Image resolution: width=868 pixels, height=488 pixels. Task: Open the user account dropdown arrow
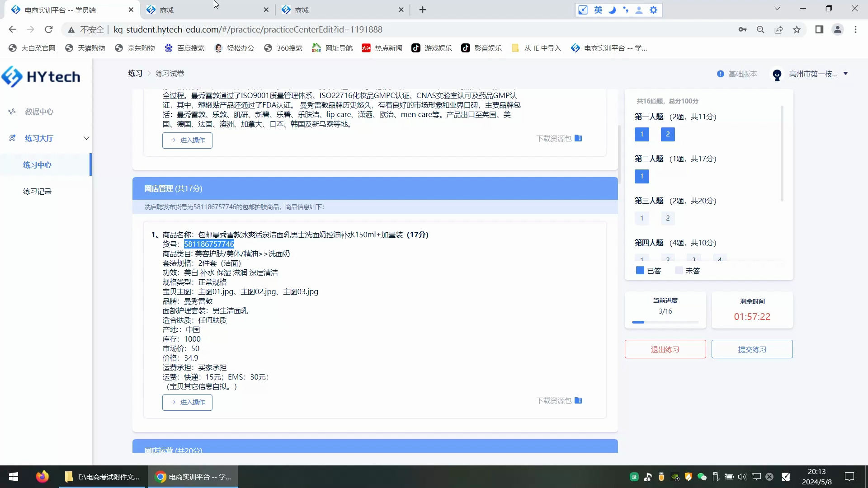pyautogui.click(x=845, y=74)
